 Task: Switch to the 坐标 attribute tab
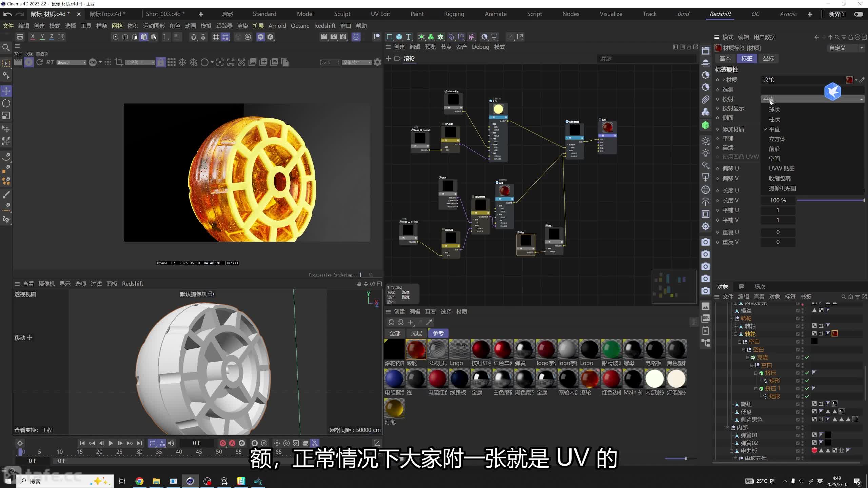(768, 58)
